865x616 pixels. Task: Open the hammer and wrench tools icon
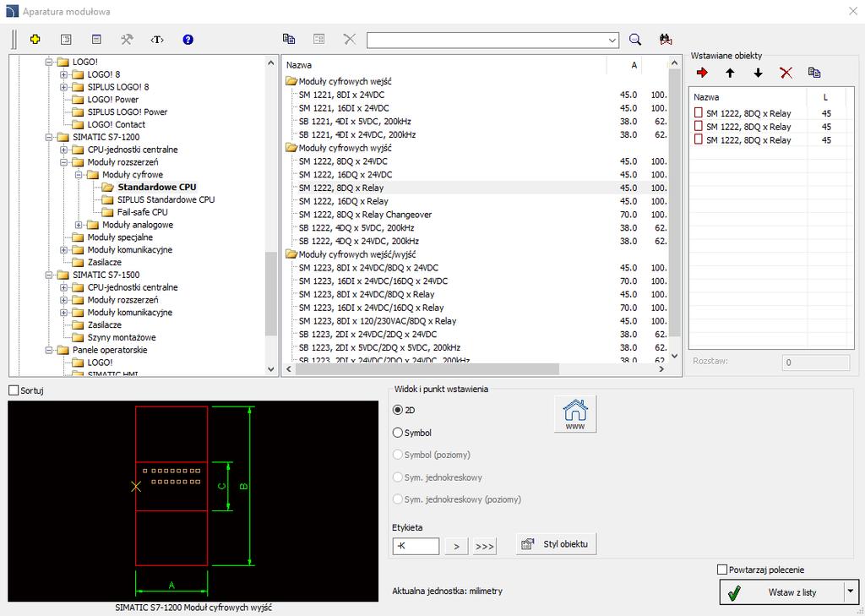tap(127, 39)
